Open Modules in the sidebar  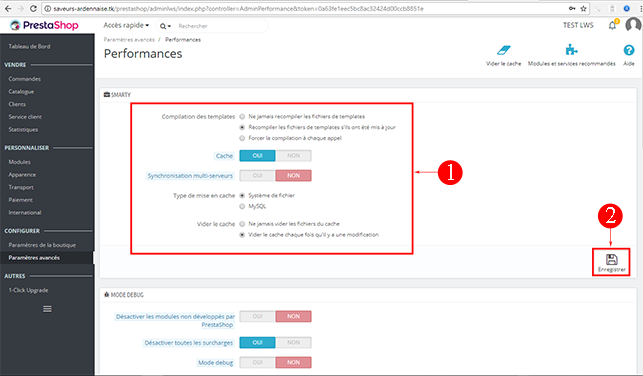click(20, 162)
